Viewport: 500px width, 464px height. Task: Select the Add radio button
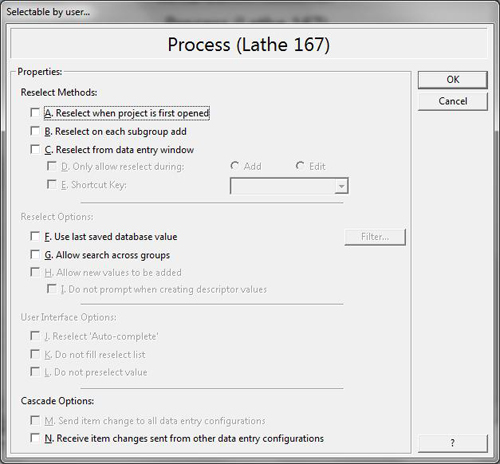pyautogui.click(x=235, y=165)
